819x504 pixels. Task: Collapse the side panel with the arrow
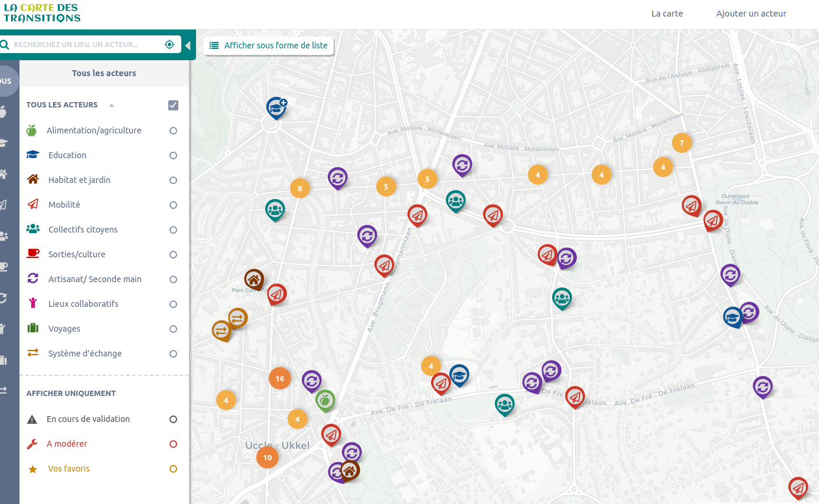click(188, 45)
